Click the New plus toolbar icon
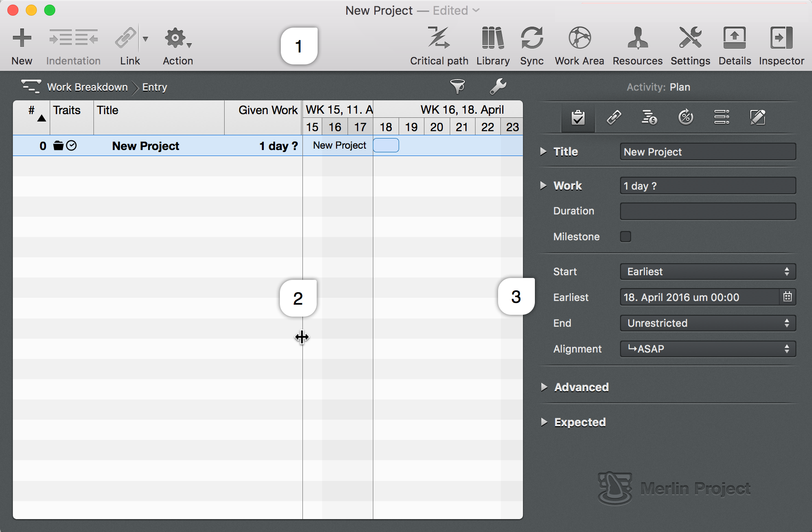This screenshot has height=532, width=812. (22, 38)
